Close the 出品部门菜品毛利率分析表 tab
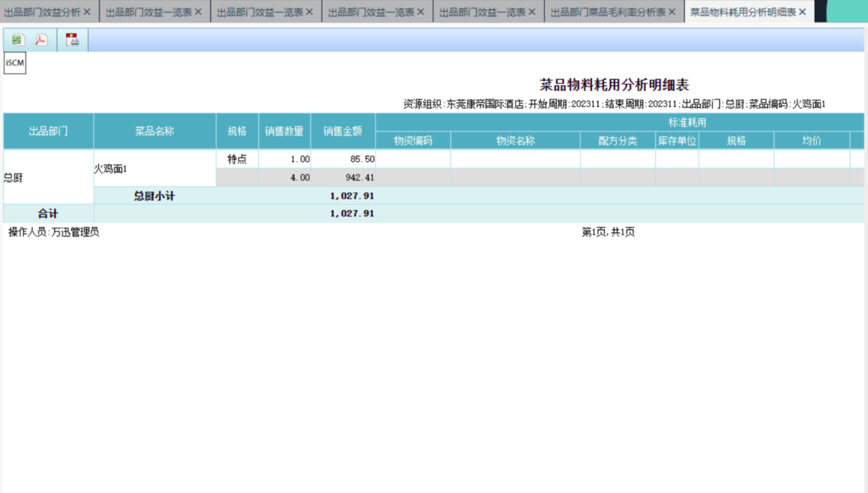868x493 pixels. coord(671,12)
